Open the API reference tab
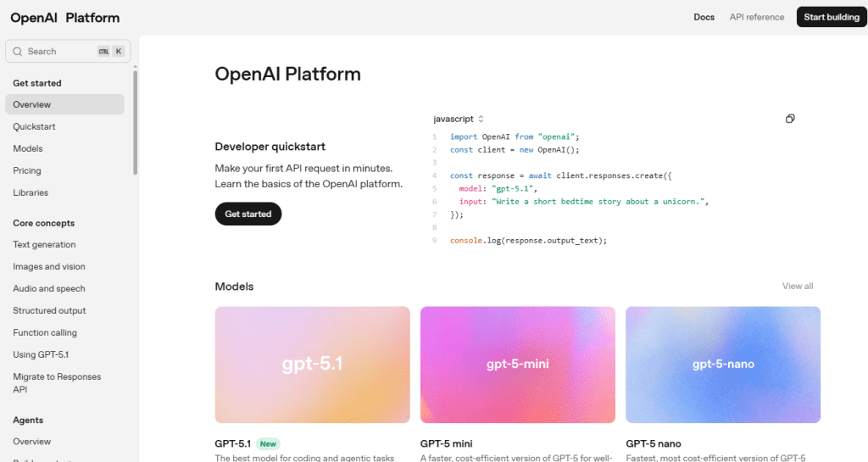The height and width of the screenshot is (462, 868). (757, 17)
